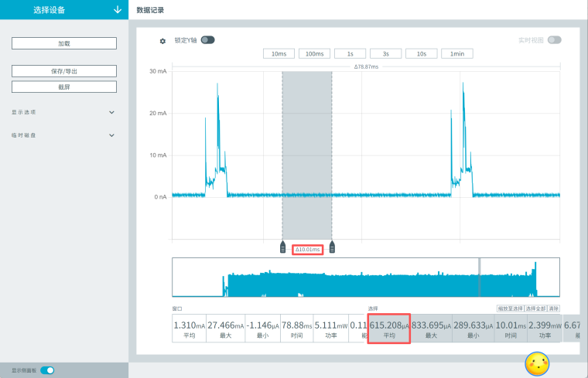
Task: Click the Δ10.01ms selection duration label
Action: 307,250
